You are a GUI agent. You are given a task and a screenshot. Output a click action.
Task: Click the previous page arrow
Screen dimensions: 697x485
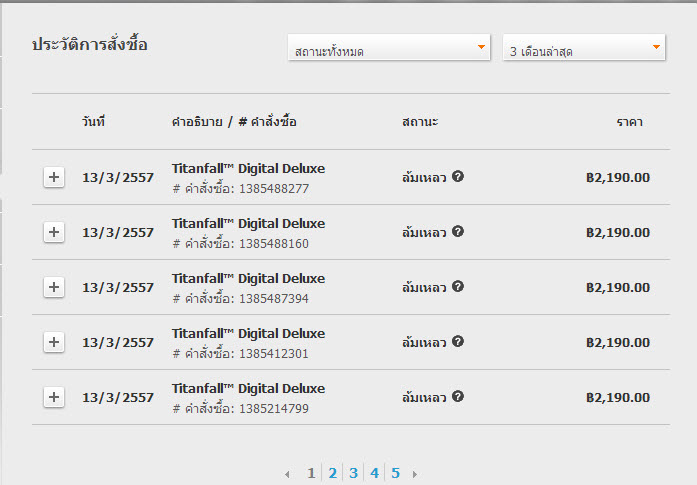point(287,474)
